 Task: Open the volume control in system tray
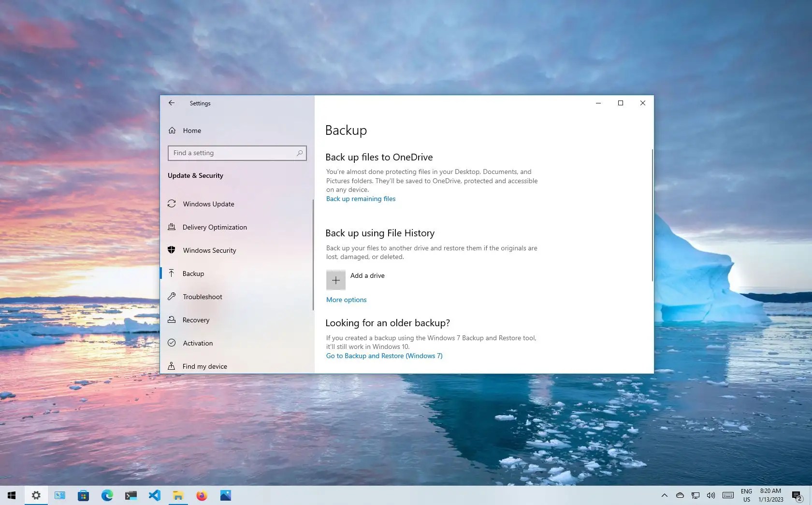(710, 495)
